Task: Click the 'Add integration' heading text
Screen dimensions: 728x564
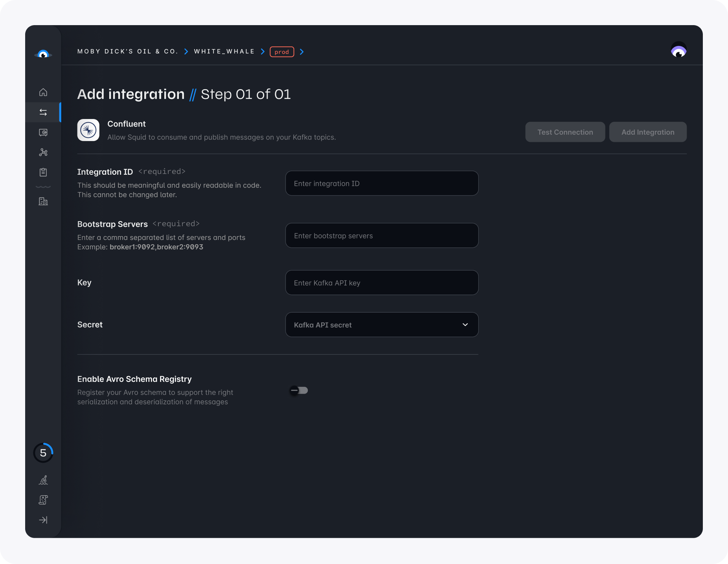Action: pos(131,94)
